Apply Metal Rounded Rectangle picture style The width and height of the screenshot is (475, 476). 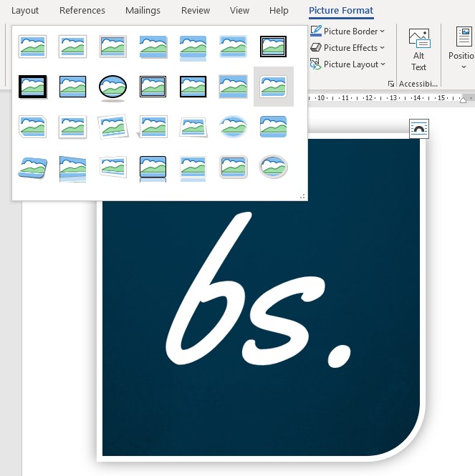pos(233,167)
